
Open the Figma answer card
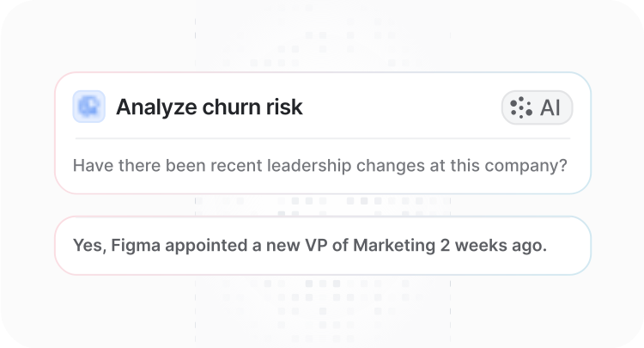click(322, 246)
